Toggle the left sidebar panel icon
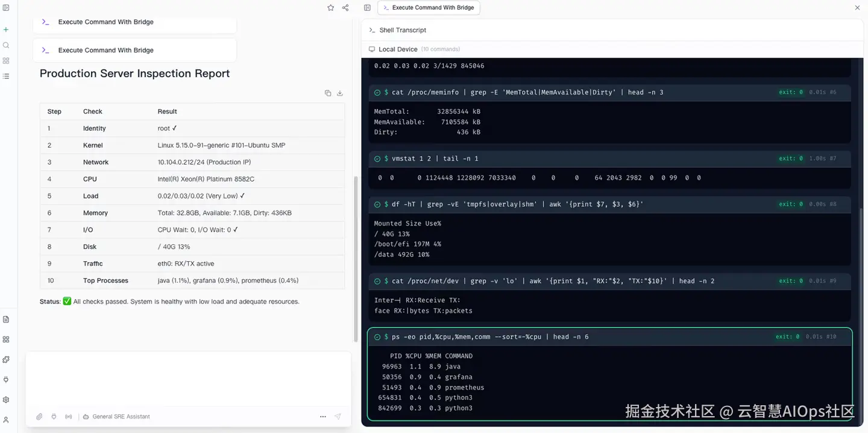 click(6, 7)
